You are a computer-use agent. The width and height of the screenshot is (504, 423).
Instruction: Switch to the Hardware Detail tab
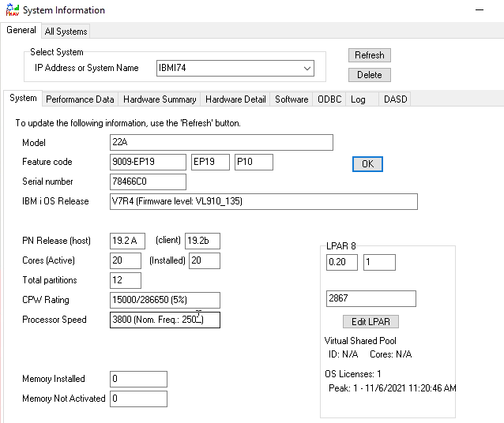[235, 99]
